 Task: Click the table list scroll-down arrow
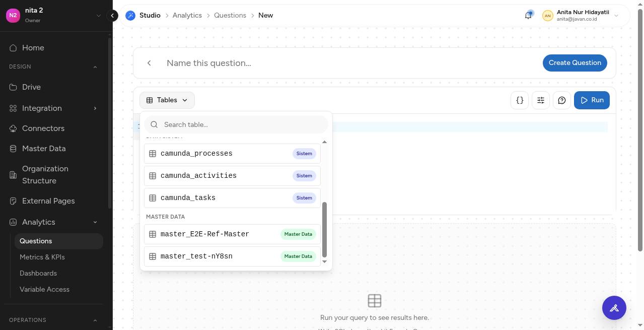click(x=324, y=261)
